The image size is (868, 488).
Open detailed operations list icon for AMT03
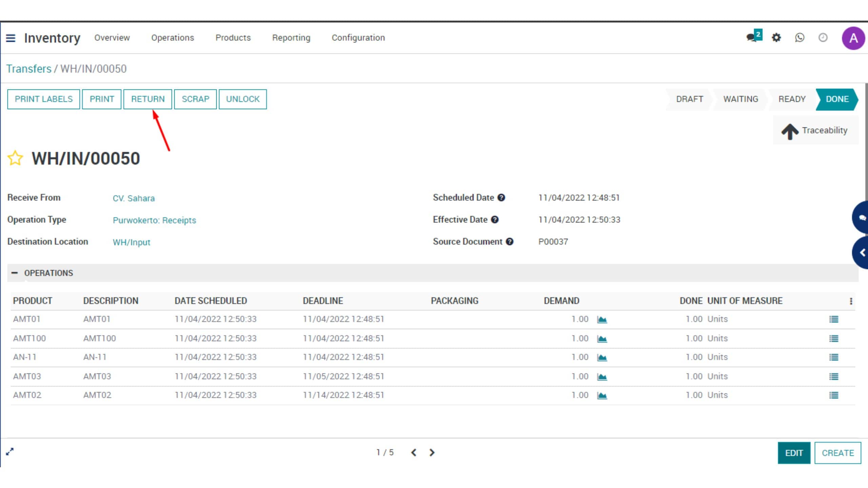[x=834, y=377]
